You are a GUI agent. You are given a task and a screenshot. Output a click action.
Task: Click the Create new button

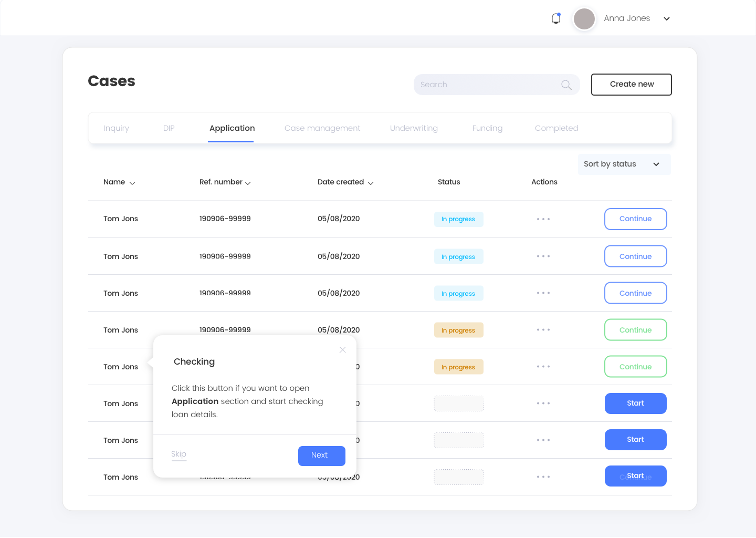631,84
